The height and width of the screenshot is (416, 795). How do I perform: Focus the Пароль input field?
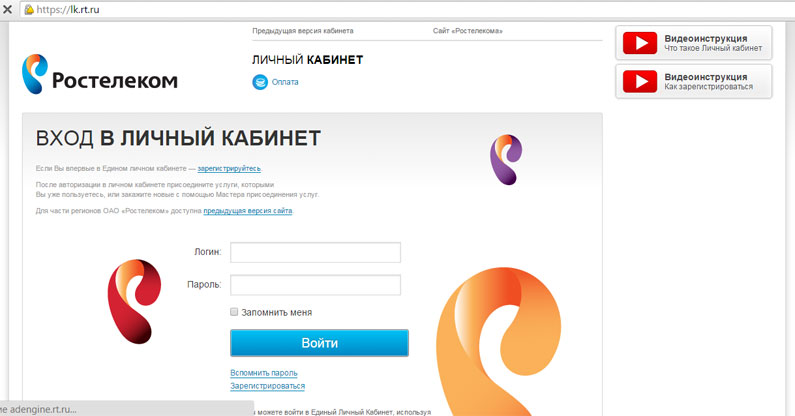[315, 285]
